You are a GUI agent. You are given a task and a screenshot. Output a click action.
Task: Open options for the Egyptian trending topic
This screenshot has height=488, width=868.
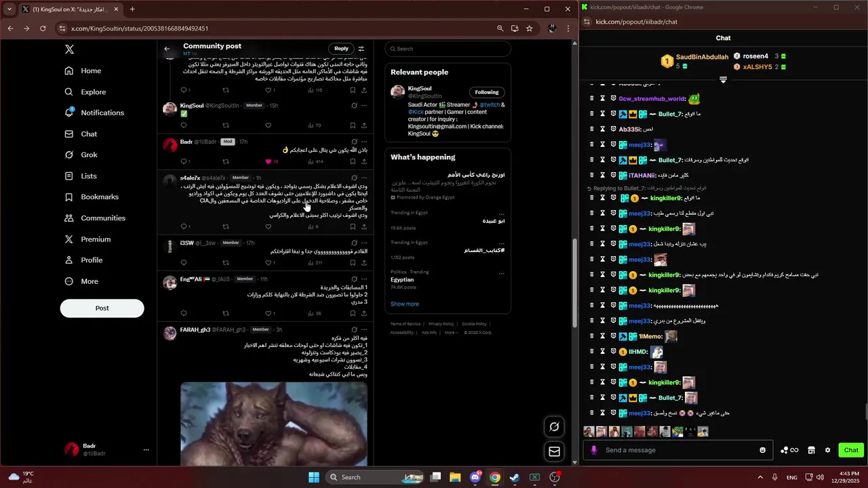tap(501, 274)
